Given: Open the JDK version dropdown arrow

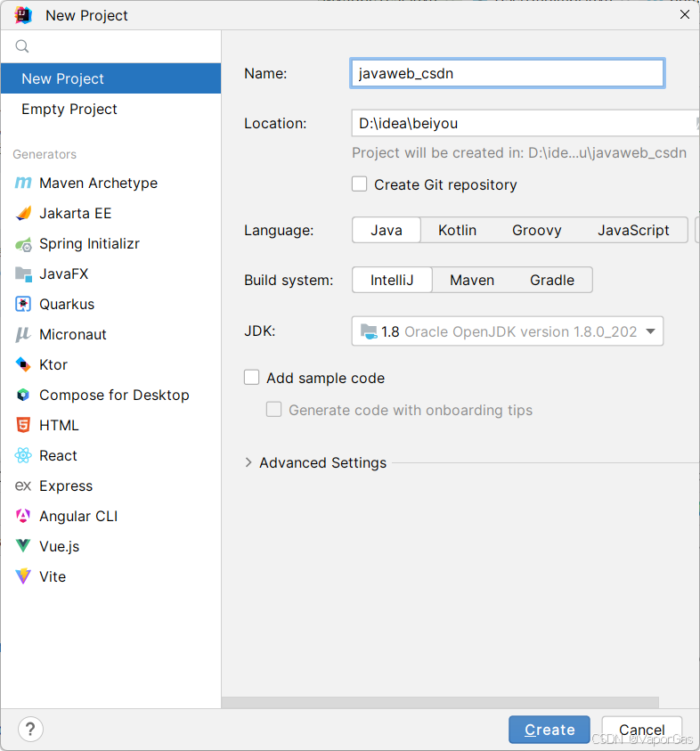Looking at the screenshot, I should pos(650,331).
